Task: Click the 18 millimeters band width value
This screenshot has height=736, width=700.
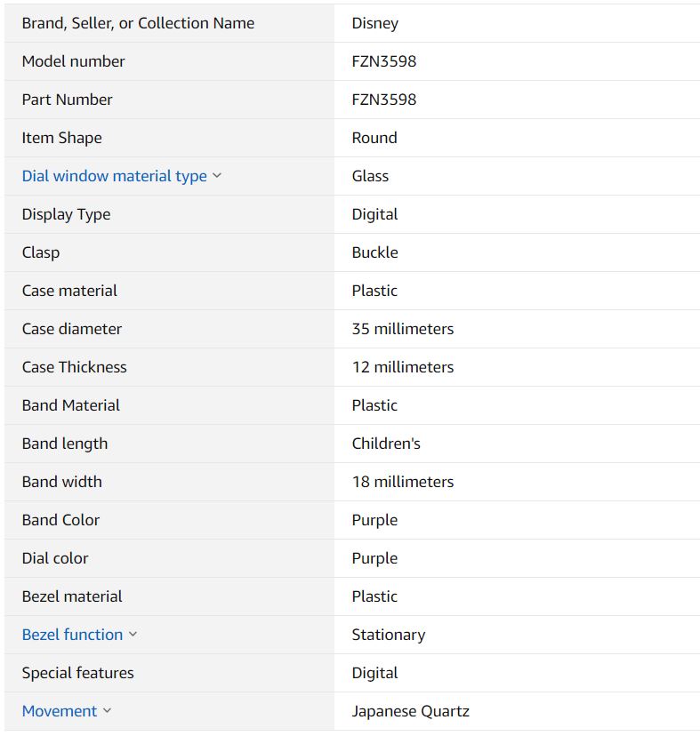Action: (x=402, y=482)
